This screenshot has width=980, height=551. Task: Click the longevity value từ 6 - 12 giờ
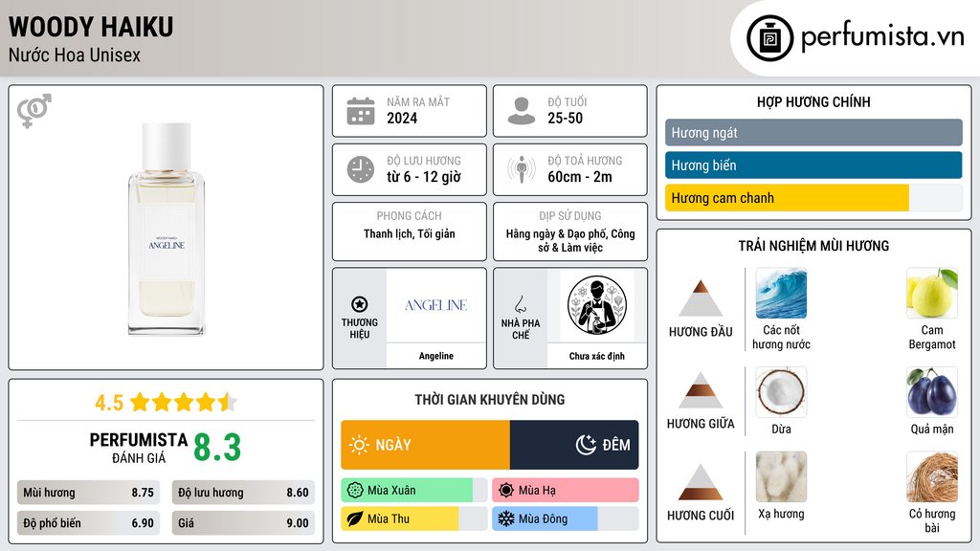coord(423,177)
